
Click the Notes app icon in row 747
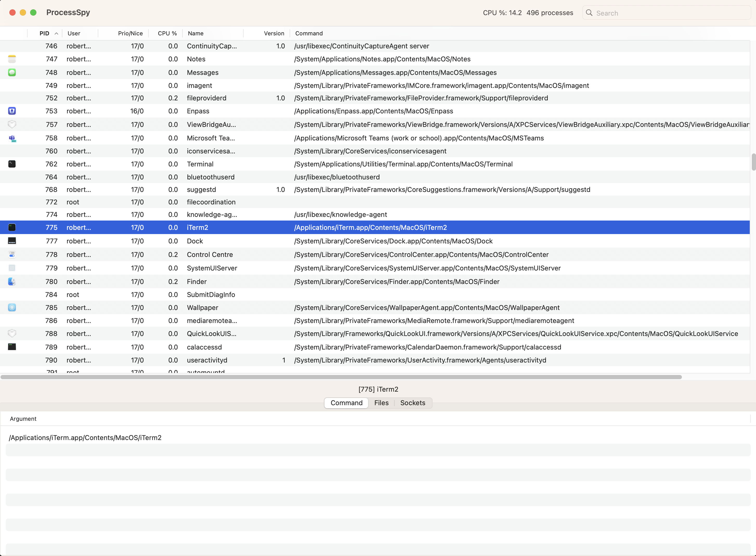tap(12, 59)
